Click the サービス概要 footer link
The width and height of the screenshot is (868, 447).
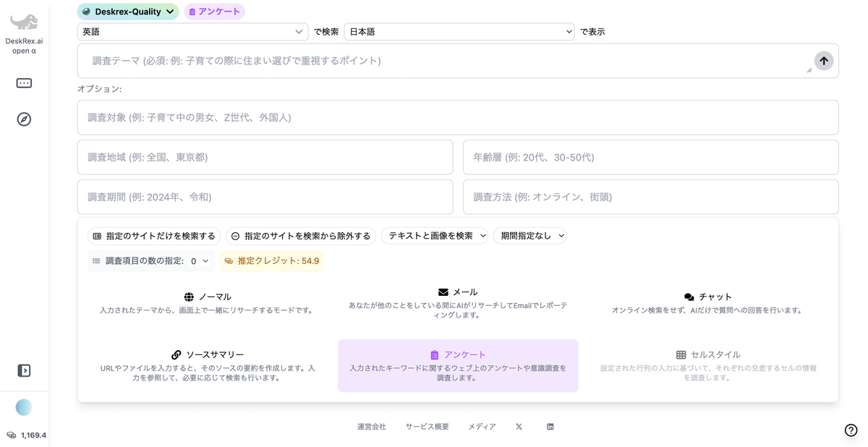click(427, 427)
